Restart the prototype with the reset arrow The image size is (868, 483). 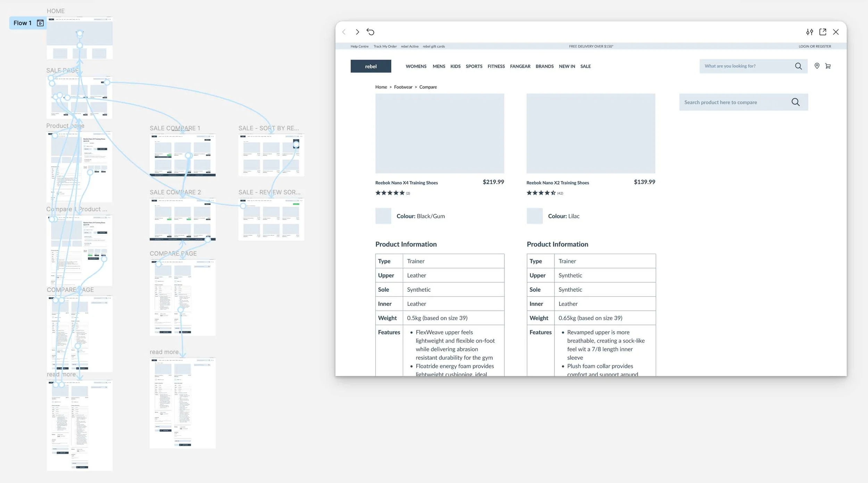[371, 32]
